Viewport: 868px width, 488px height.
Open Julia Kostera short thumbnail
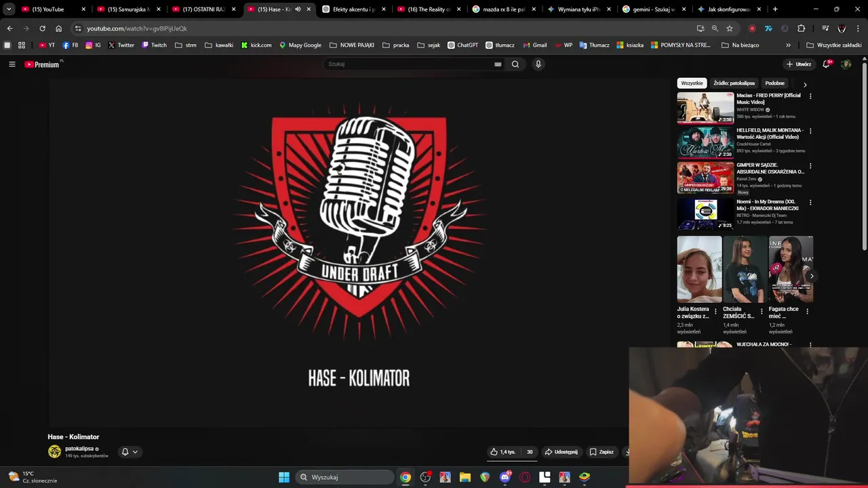[x=699, y=269]
